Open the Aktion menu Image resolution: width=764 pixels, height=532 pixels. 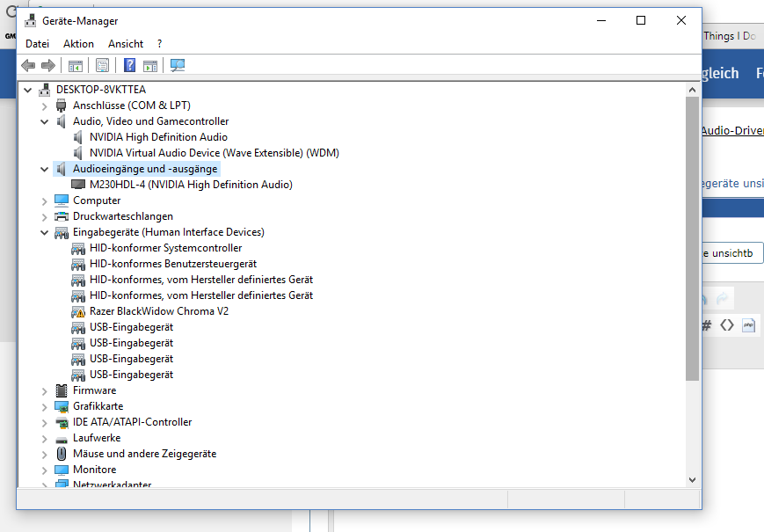(x=78, y=44)
